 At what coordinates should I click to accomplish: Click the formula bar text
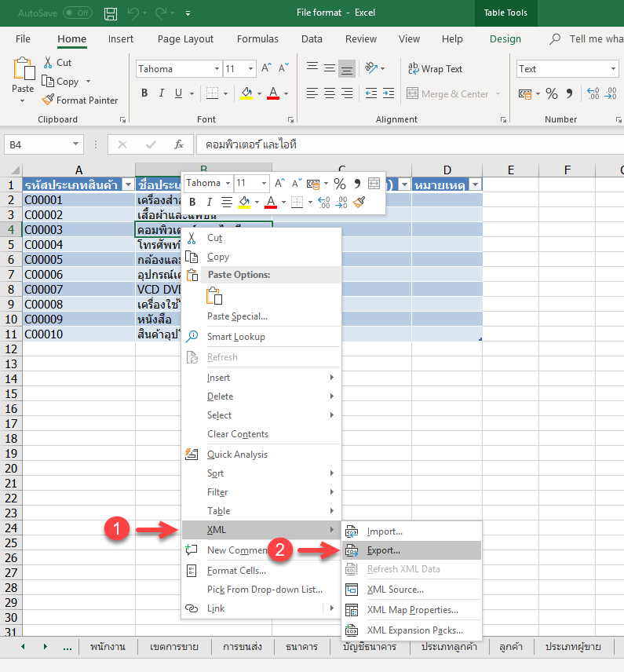[x=250, y=144]
